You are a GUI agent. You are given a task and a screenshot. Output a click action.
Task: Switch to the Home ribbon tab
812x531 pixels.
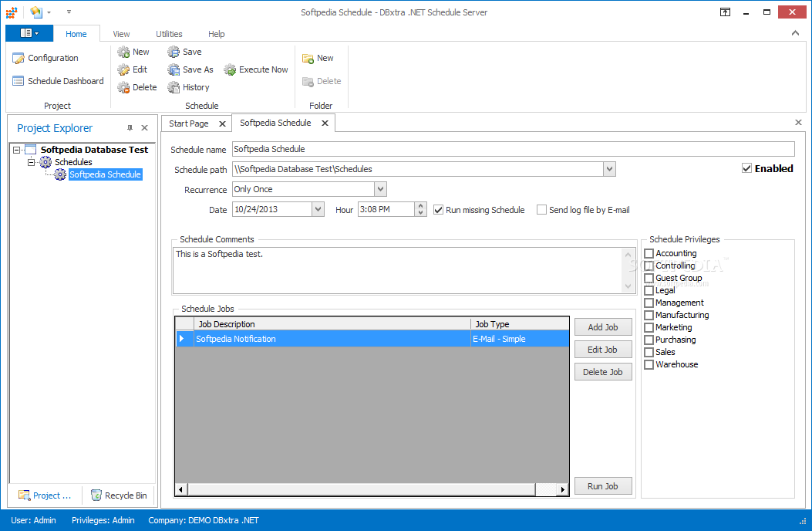(x=76, y=34)
